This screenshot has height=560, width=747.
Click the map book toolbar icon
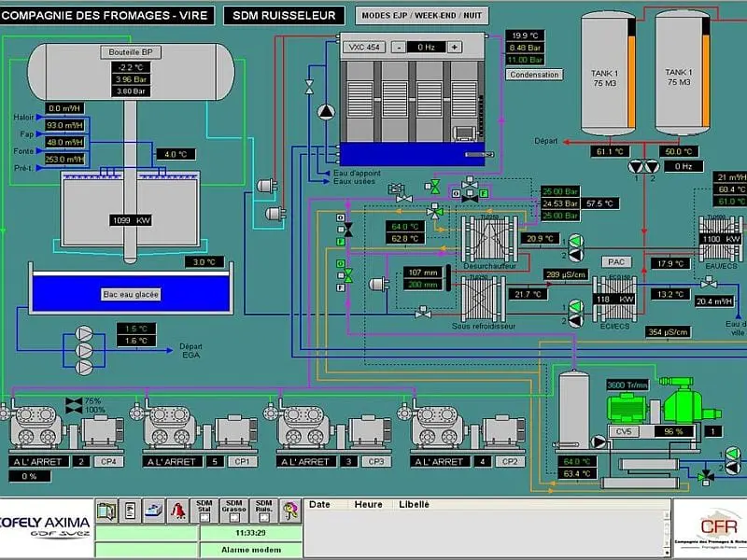point(106,510)
